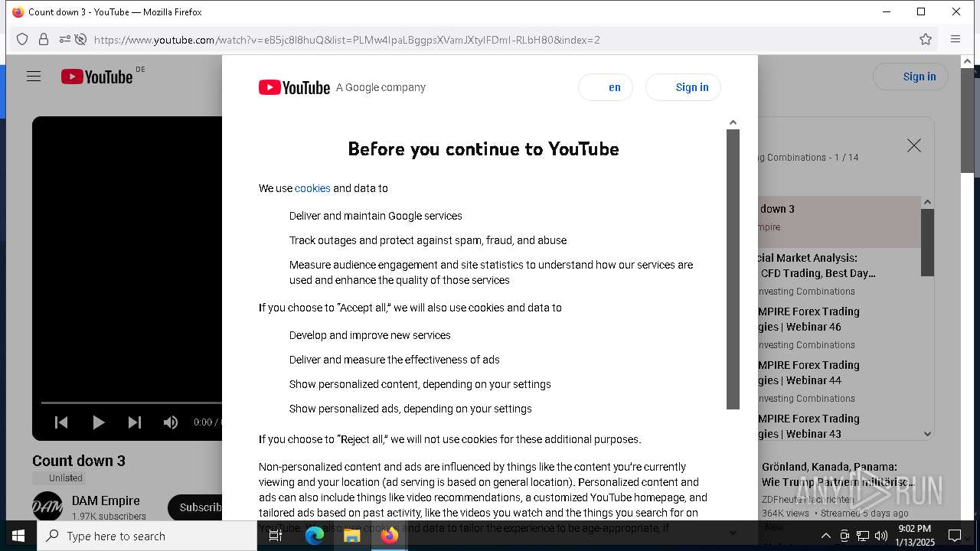Open the YouTube guide hamburger menu
980x551 pixels.
coord(34,77)
